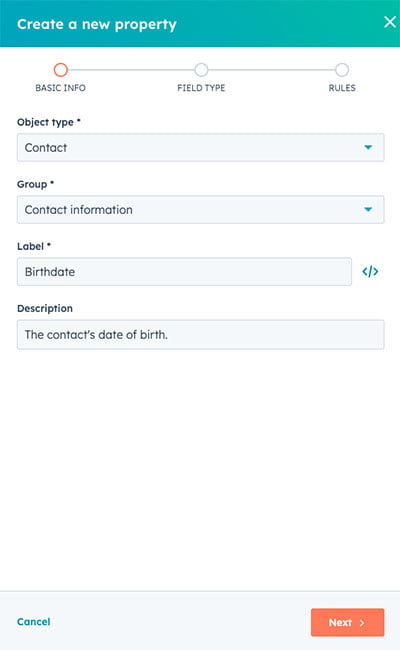Click the Field Type step circle

click(201, 70)
